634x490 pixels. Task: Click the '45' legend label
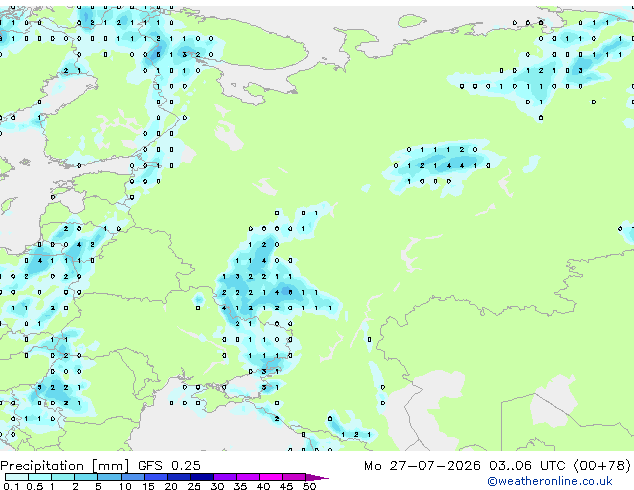(286, 486)
